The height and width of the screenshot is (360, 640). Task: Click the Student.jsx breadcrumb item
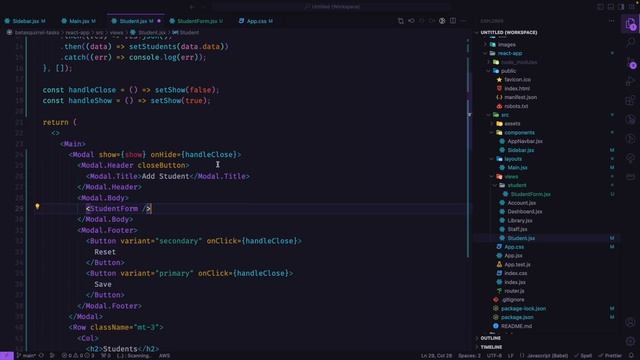(151, 32)
